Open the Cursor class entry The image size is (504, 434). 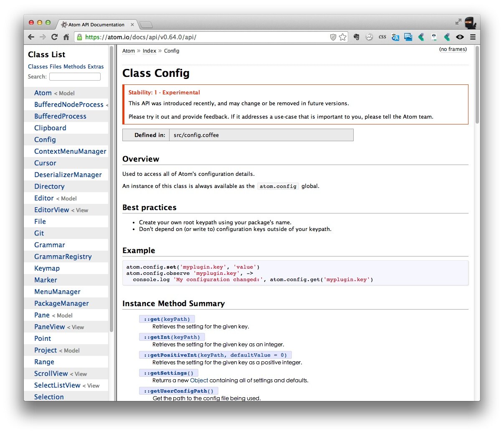[x=45, y=163]
